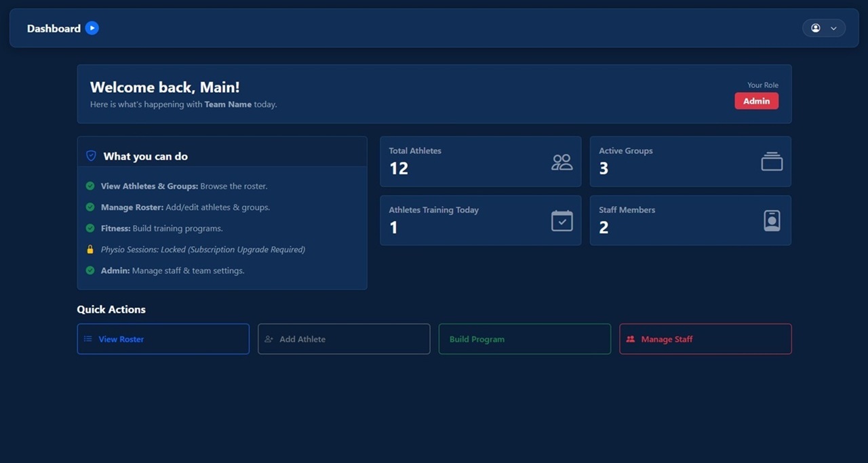Click the user account icon in the header
This screenshot has height=463, width=868.
click(x=815, y=28)
